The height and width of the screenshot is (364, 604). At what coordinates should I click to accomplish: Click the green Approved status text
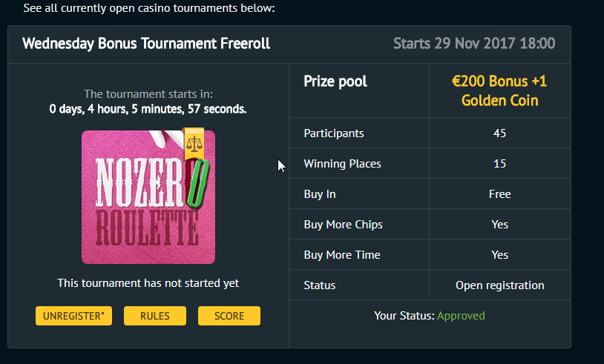pyautogui.click(x=461, y=316)
